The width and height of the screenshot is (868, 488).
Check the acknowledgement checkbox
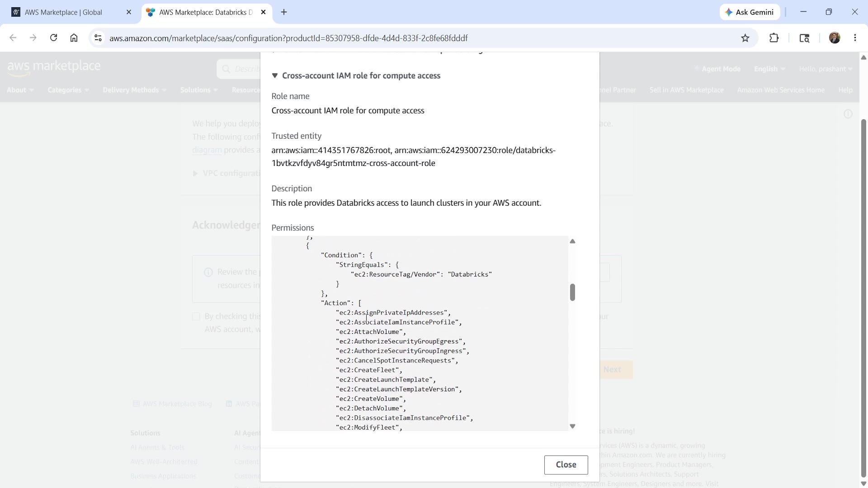tap(196, 316)
